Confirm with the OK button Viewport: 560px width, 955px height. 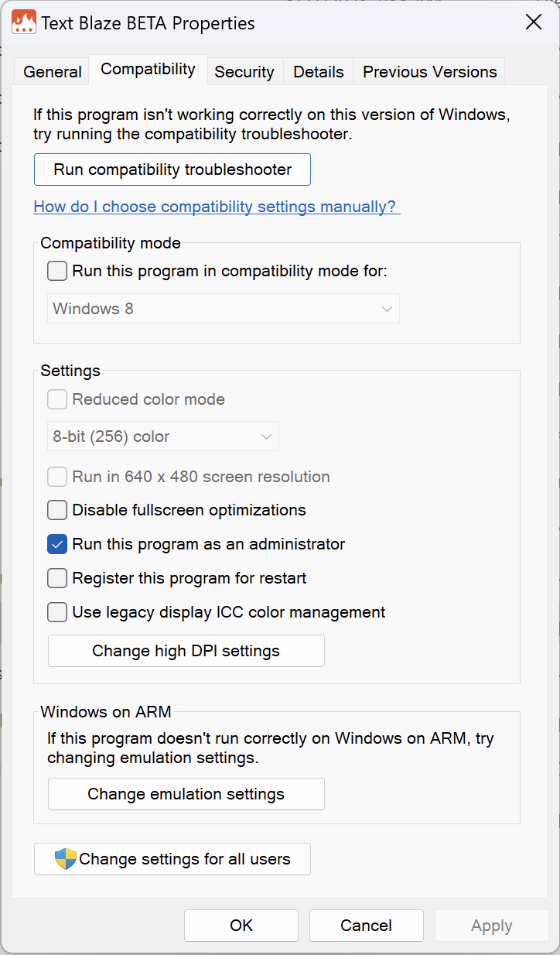241,926
